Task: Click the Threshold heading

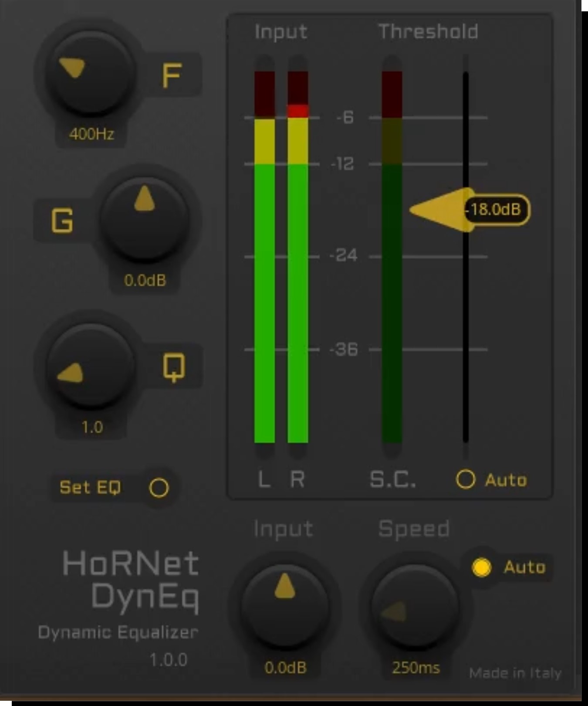Action: 428,32
